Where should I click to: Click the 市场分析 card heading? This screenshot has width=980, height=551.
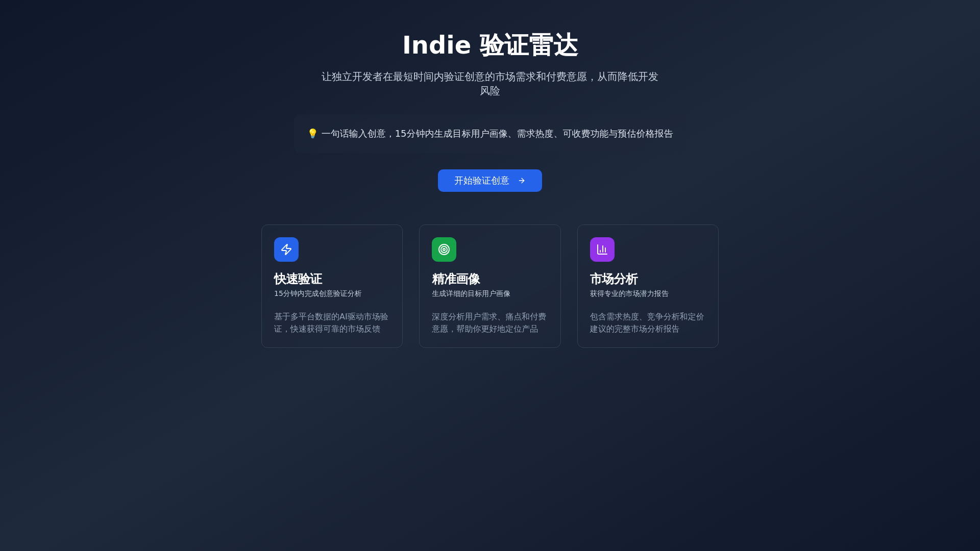click(614, 279)
